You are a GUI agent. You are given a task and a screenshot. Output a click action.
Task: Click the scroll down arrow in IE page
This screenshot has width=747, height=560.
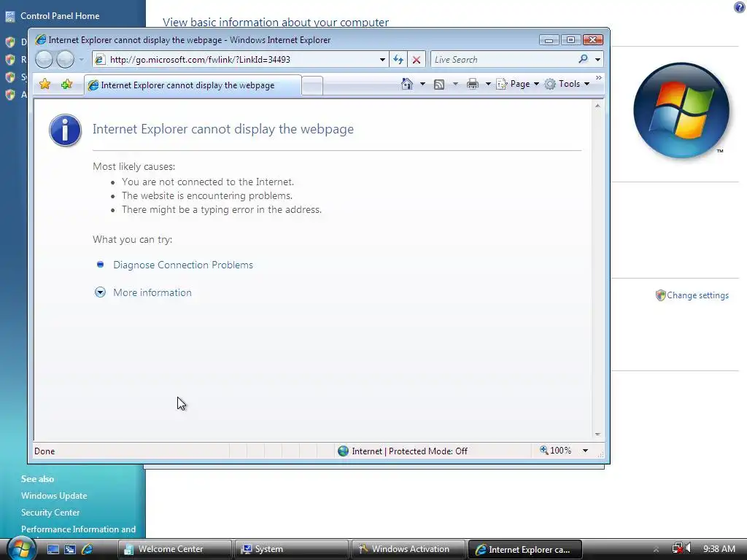point(597,435)
